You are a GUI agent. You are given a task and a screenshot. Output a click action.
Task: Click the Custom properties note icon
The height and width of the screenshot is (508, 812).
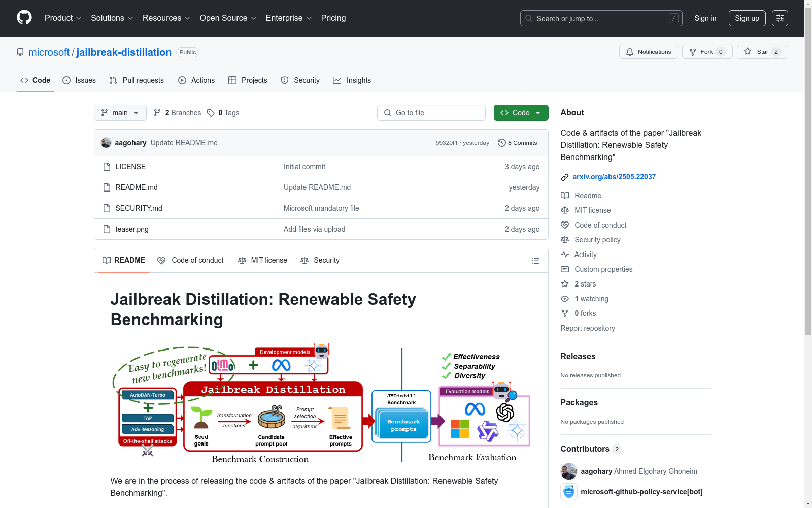(565, 269)
